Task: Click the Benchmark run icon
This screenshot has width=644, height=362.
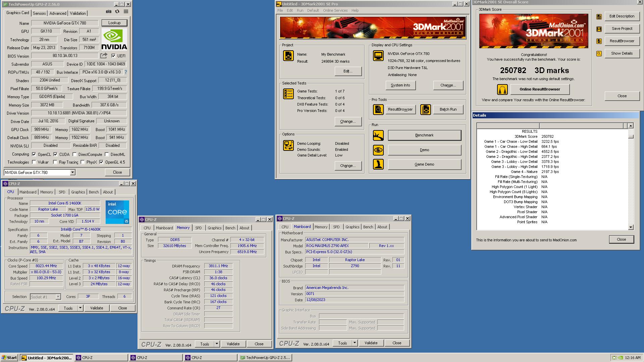Action: click(378, 135)
